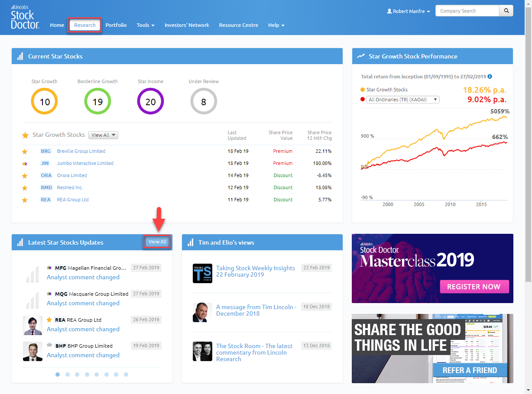This screenshot has height=394, width=532.
Task: Click the 18.26% p.a. return value
Action: click(x=484, y=90)
